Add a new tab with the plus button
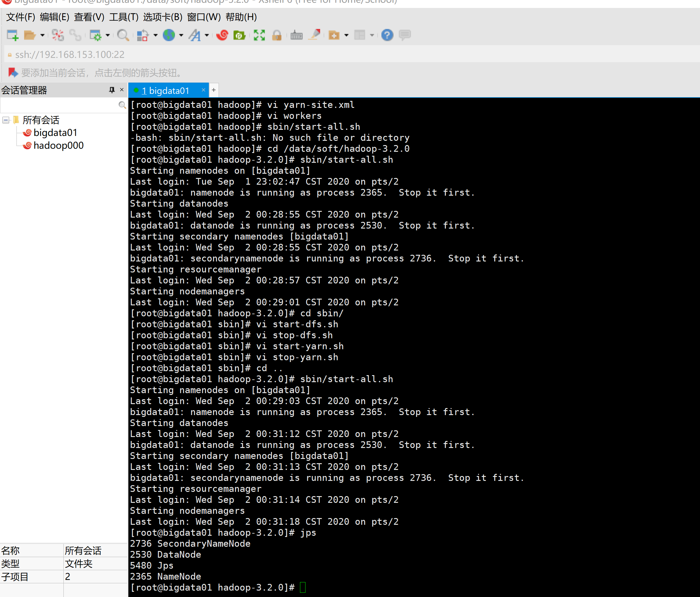 (213, 90)
